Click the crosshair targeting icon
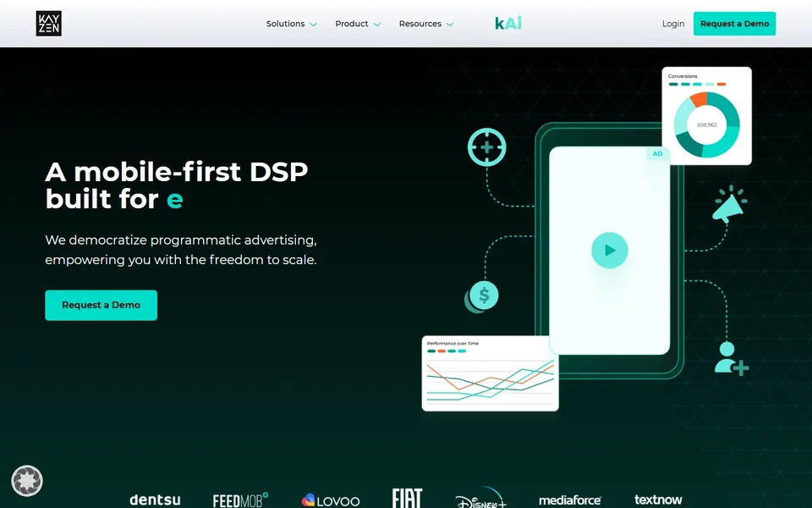The width and height of the screenshot is (812, 508). pos(487,147)
